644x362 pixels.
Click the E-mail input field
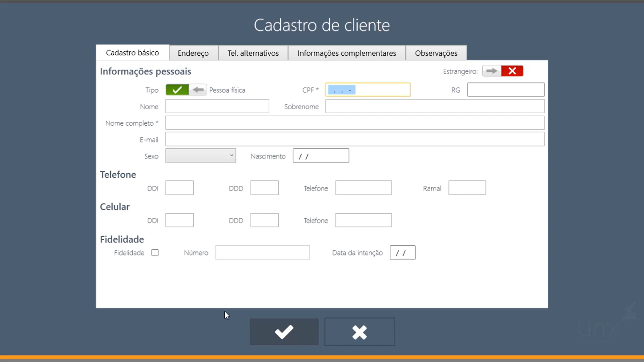tap(355, 139)
